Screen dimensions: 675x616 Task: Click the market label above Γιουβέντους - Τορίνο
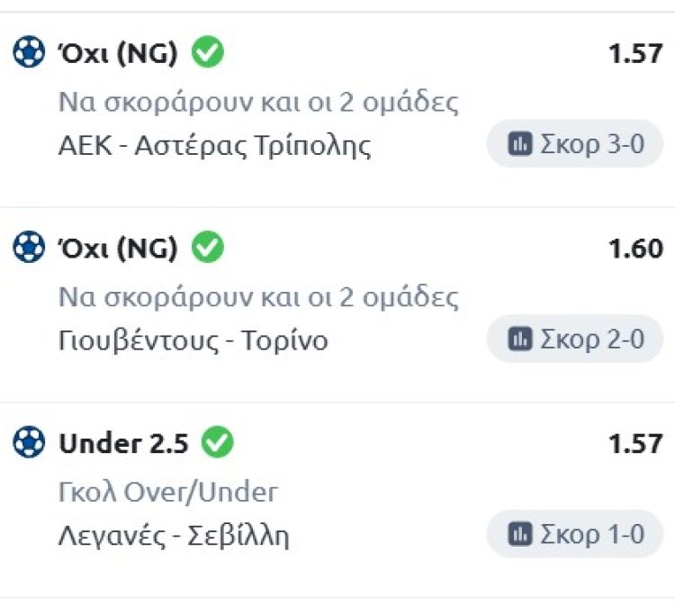pyautogui.click(x=258, y=297)
